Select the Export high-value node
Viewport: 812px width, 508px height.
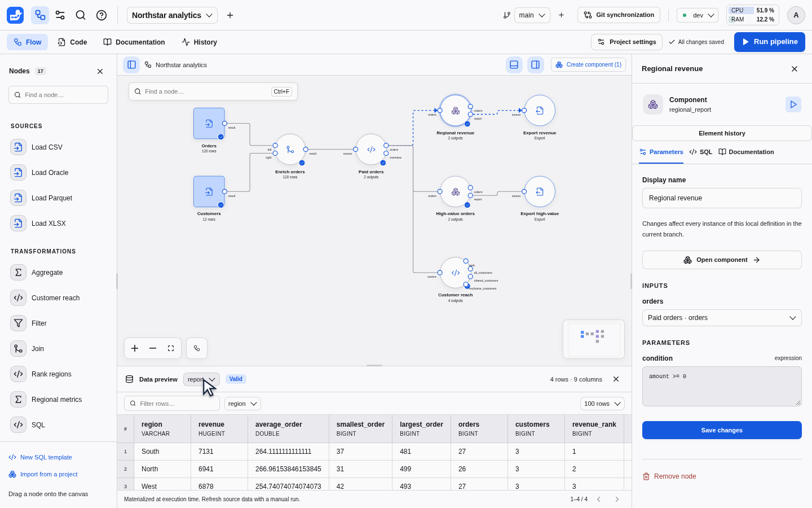pos(540,192)
